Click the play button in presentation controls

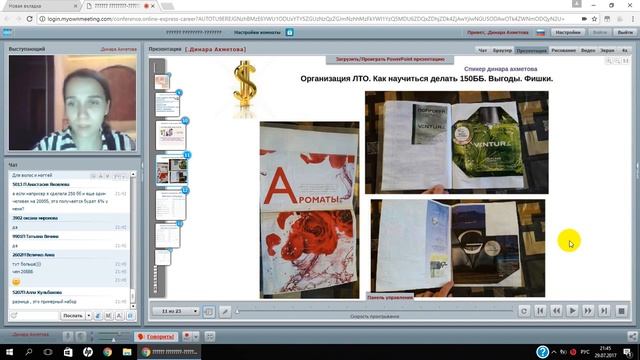[572, 311]
